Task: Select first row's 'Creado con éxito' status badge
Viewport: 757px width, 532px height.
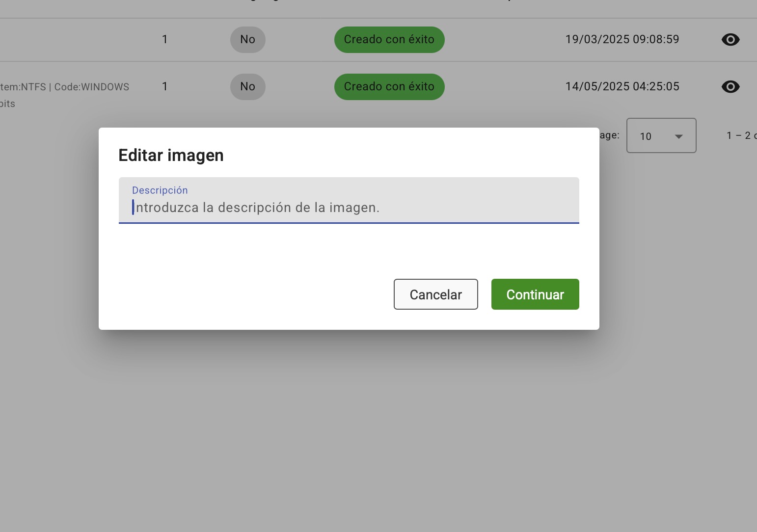Action: coord(389,40)
